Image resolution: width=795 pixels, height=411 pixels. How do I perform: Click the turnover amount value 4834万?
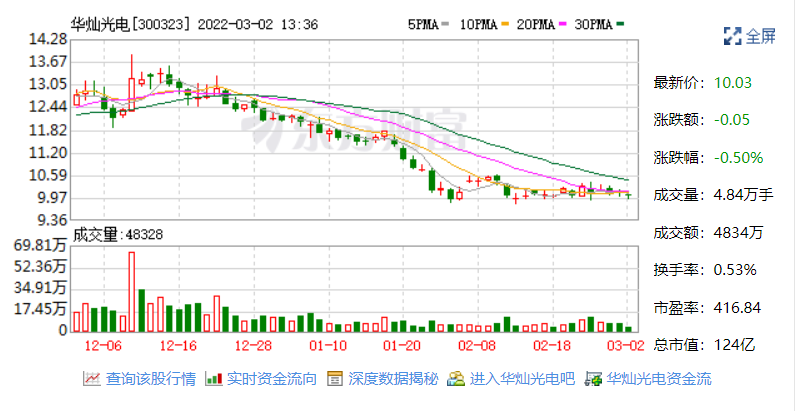[738, 233]
